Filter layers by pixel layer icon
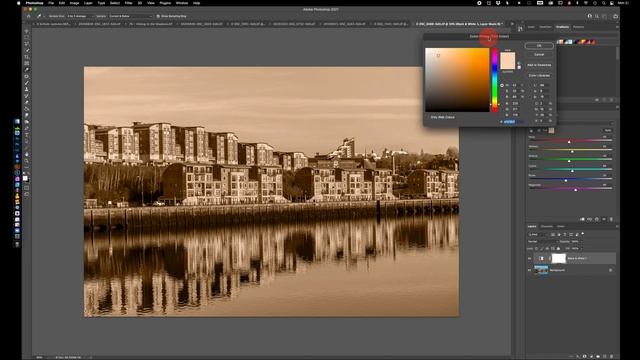 pyautogui.click(x=553, y=234)
